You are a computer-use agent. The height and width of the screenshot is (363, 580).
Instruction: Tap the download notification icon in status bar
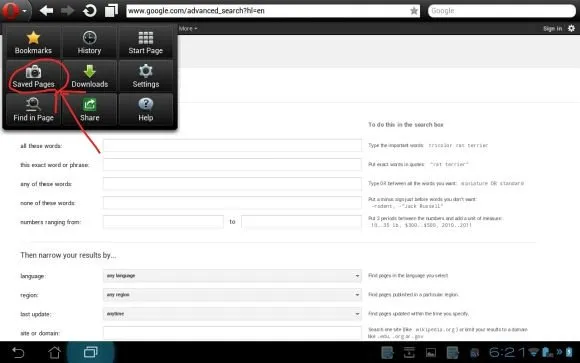(409, 353)
